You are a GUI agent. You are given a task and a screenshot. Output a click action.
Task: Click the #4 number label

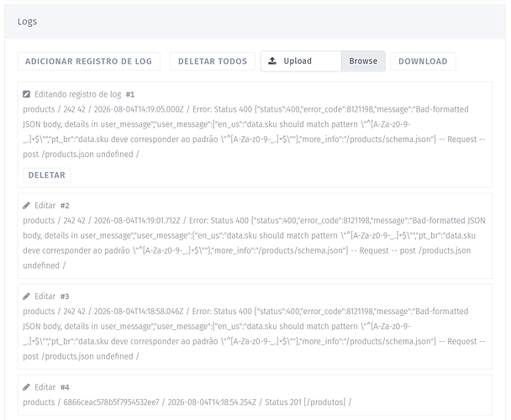point(65,387)
